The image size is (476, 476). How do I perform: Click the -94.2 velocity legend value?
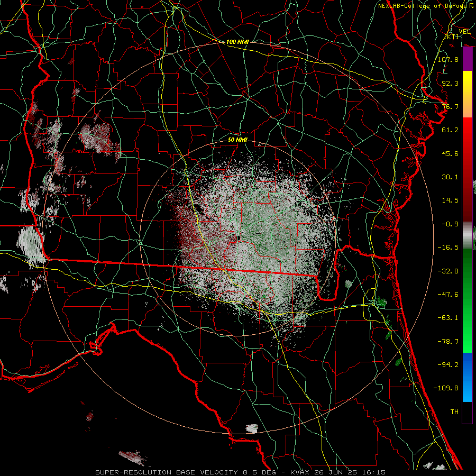[x=448, y=365]
